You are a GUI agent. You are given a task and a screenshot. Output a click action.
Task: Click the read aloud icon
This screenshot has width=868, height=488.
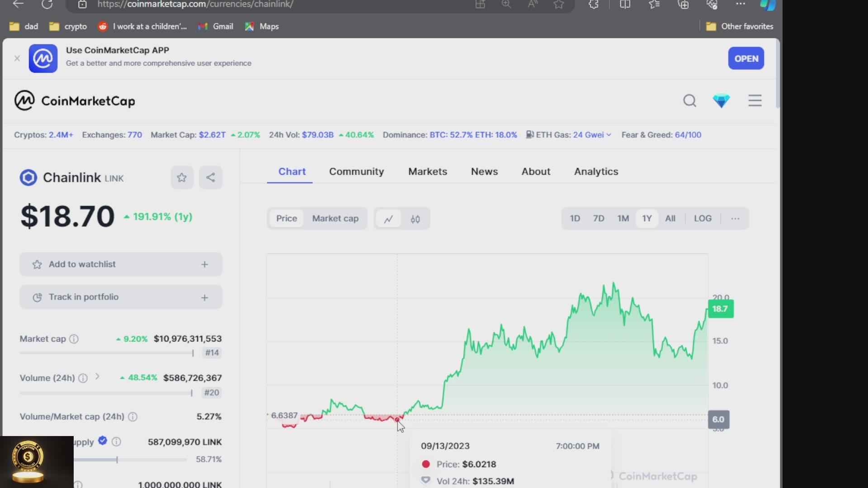click(x=533, y=4)
